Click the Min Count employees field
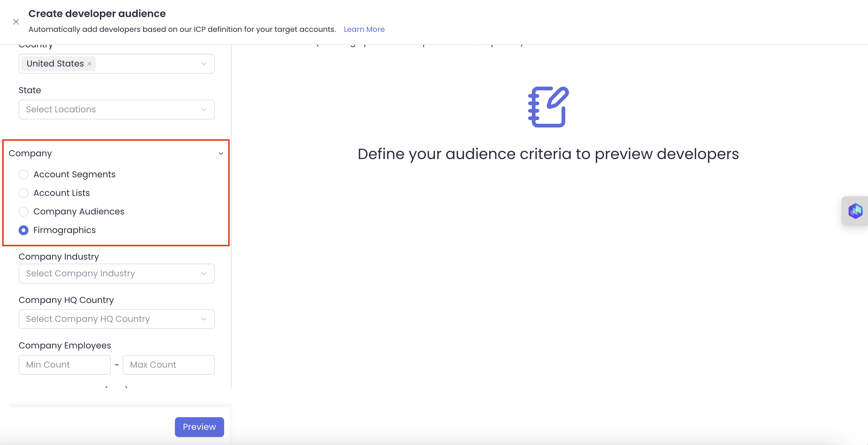 point(64,365)
